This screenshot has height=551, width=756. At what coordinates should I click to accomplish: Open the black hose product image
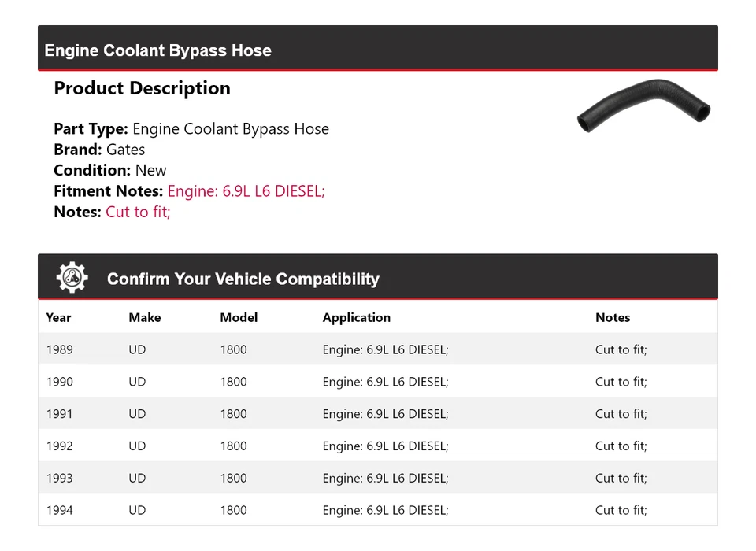[644, 106]
